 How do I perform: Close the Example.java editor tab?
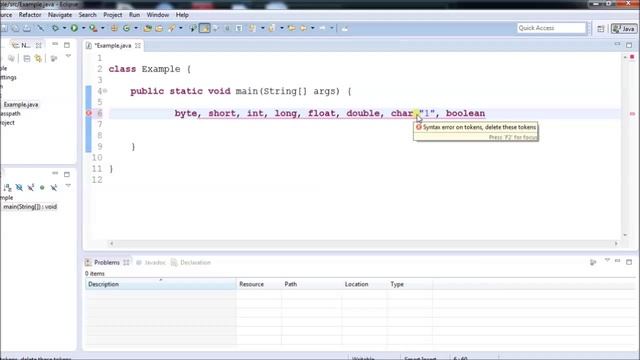[138, 45]
